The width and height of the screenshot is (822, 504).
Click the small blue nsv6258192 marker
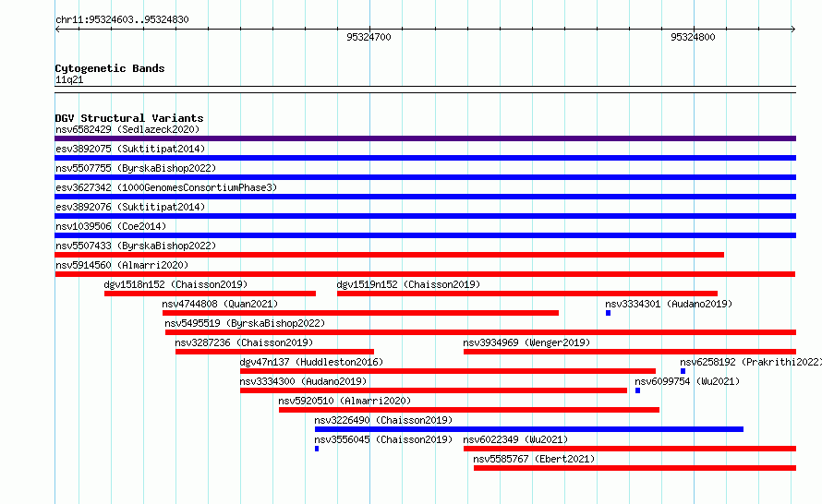(x=683, y=371)
